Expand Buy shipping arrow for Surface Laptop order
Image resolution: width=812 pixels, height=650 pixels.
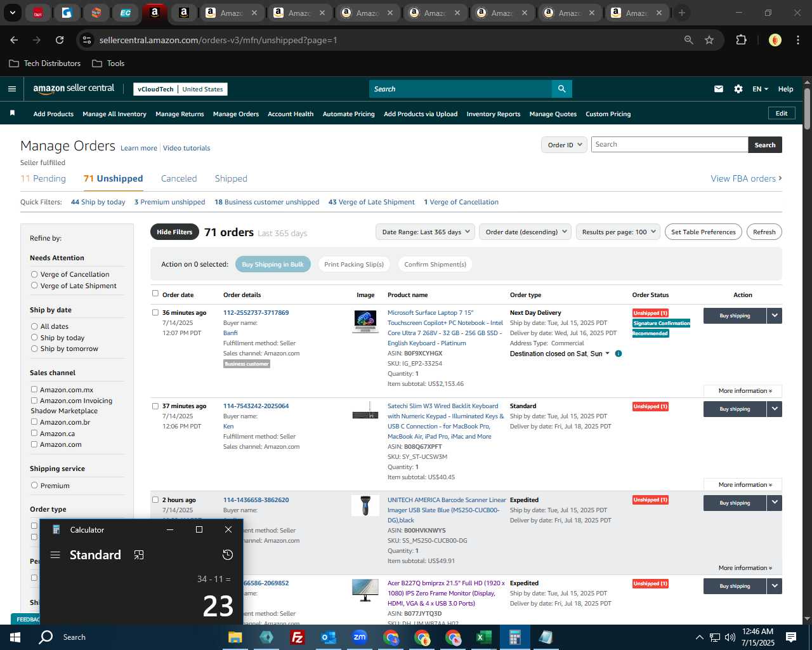coord(775,315)
